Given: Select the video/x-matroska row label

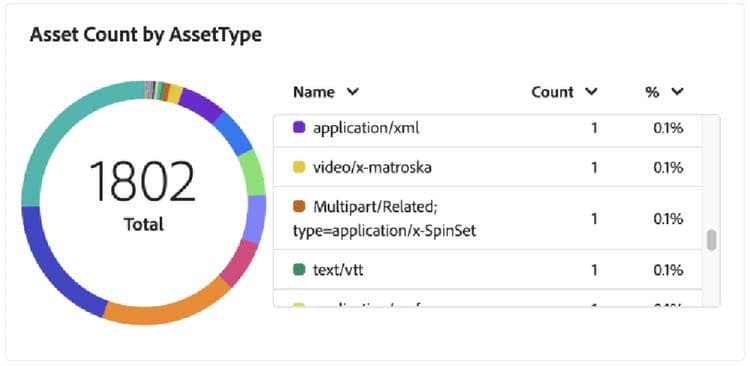Looking at the screenshot, I should coord(372,167).
